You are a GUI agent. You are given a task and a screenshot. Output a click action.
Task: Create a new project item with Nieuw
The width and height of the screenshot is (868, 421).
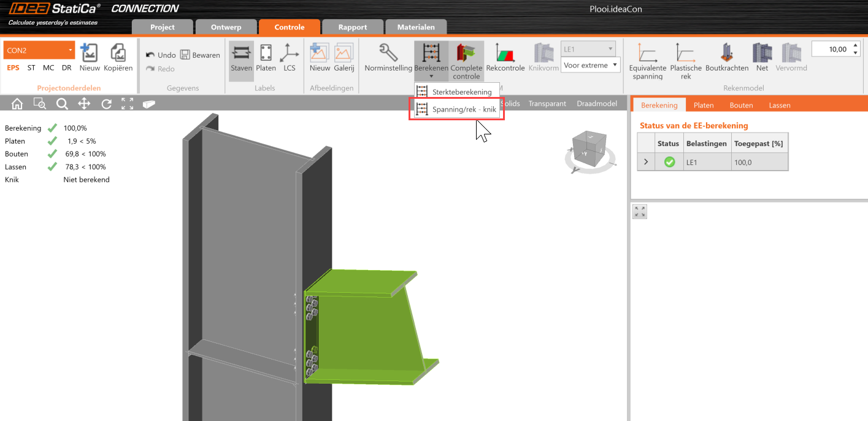(x=90, y=53)
